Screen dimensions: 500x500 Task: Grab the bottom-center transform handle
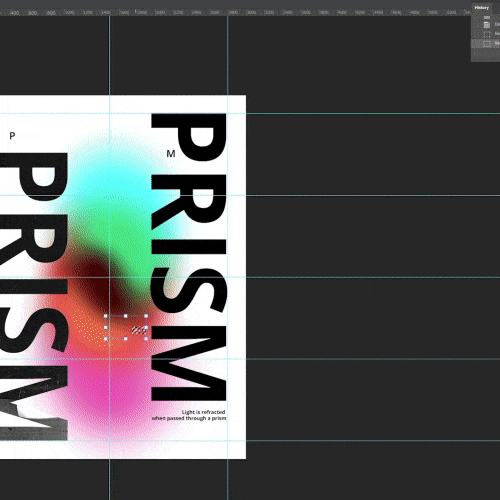[x=126, y=339]
